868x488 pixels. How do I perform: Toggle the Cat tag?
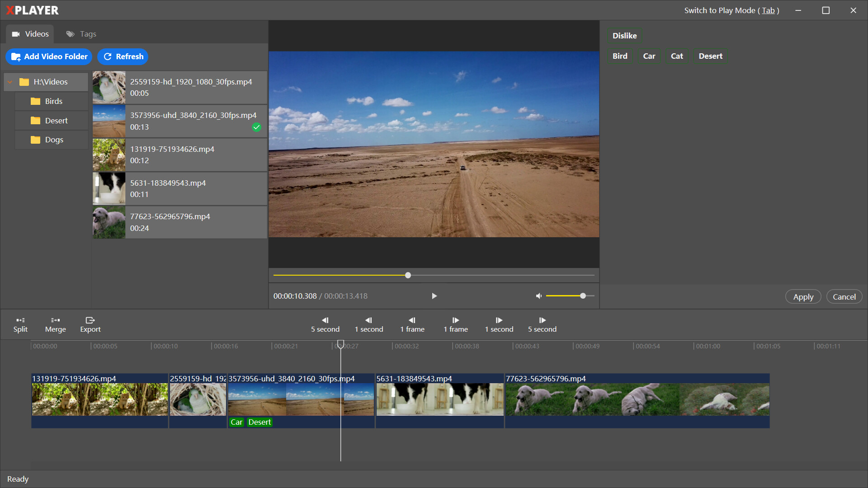tap(676, 56)
